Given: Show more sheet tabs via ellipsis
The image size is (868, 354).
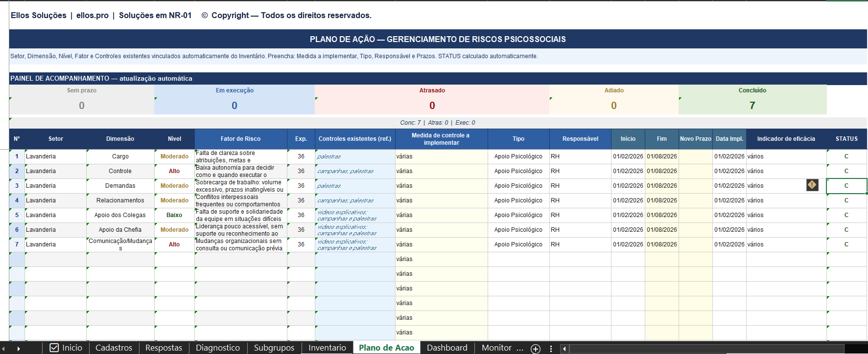Looking at the screenshot, I should (520, 348).
